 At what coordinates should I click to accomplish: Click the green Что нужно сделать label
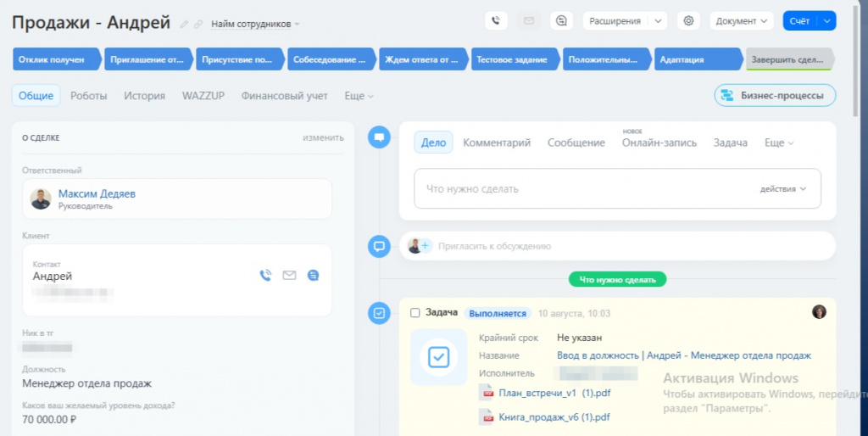(x=617, y=280)
